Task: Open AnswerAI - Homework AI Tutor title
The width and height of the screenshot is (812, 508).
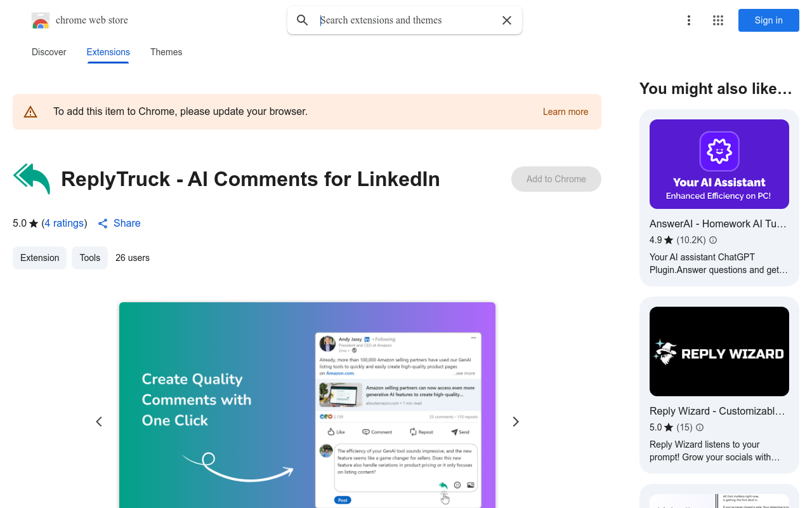Action: click(718, 224)
